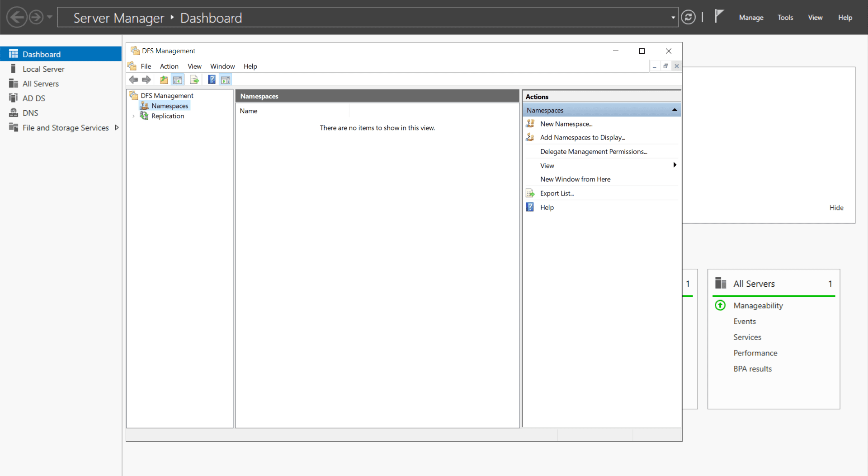
Task: Open the Window menu in DFS Management
Action: click(x=222, y=66)
